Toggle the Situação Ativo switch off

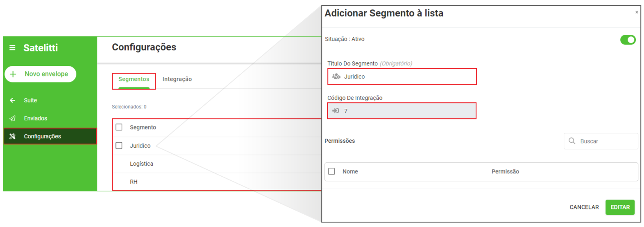(x=628, y=40)
